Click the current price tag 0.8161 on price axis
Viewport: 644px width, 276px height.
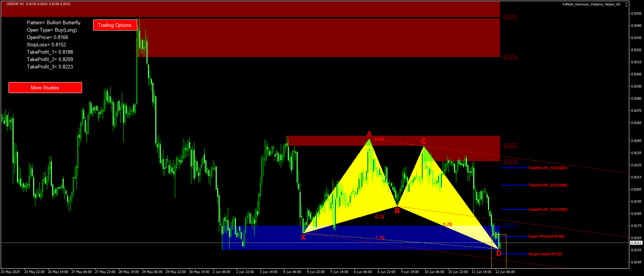pos(636,243)
